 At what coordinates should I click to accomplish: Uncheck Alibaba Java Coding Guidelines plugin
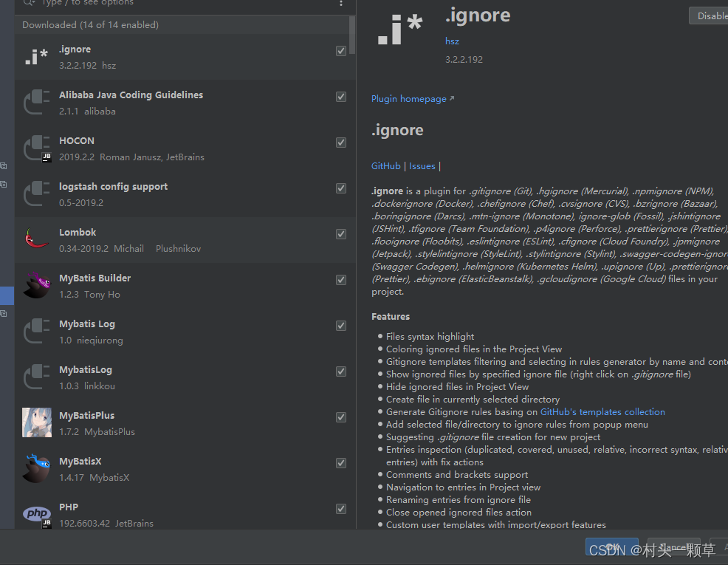[x=341, y=97]
